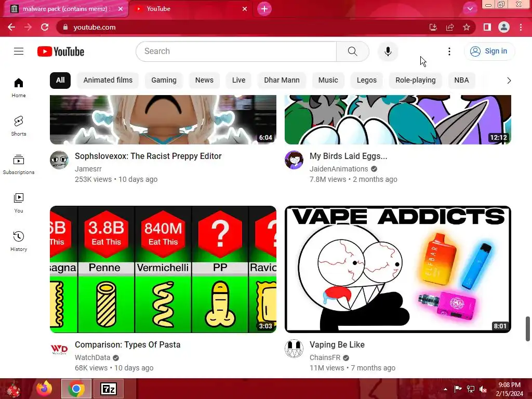Open a new tab with plus button
Screen dimensions: 532x399
[x=264, y=9]
